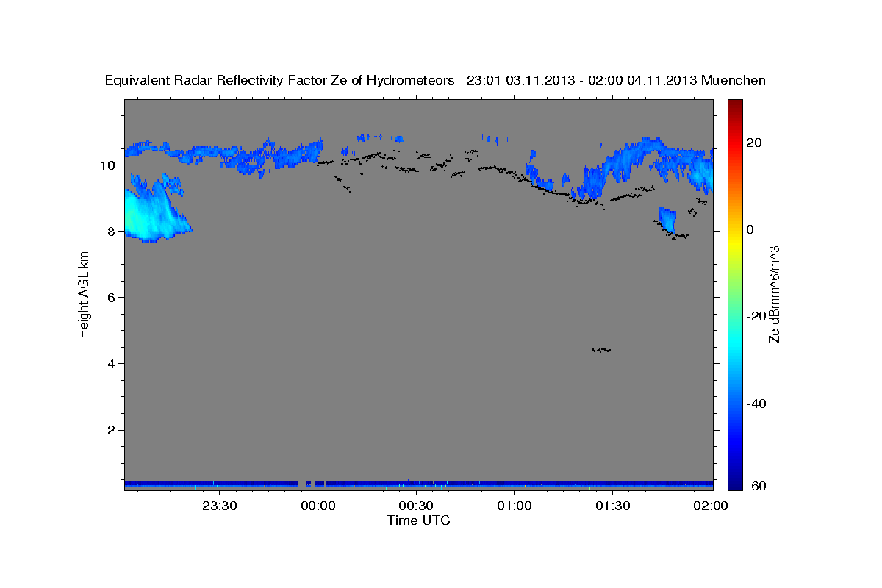The height and width of the screenshot is (588, 882).
Task: Click the '01:00' time tick label
Action: tap(514, 506)
